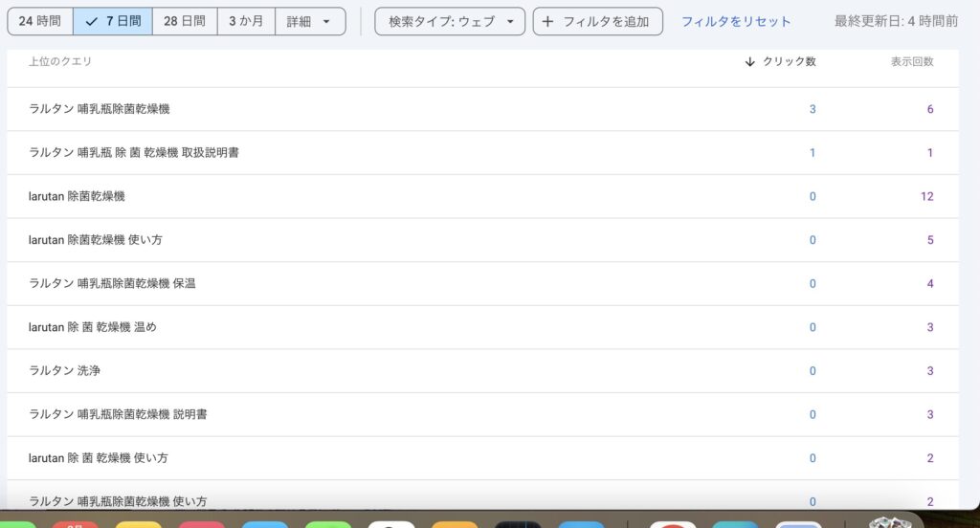Click the plus icon in フィルタを追加

pos(547,21)
